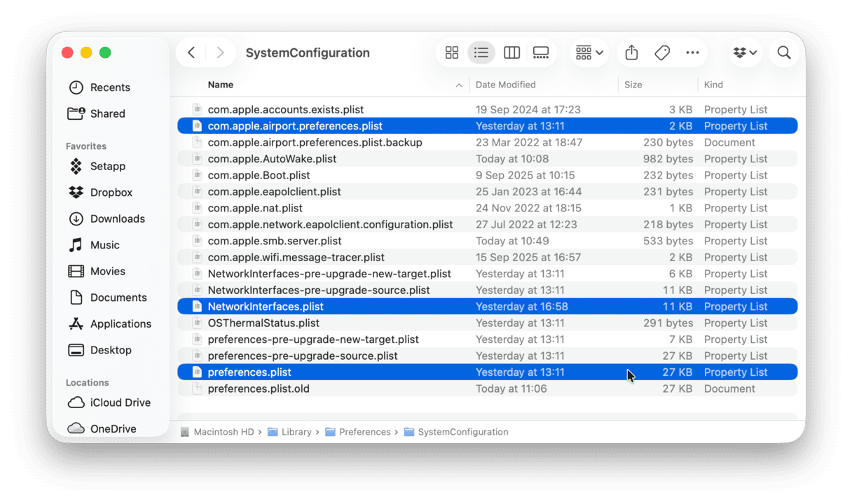Select com.apple.AutoWake.plist
Screen dimensions: 852x504
coord(487,159)
